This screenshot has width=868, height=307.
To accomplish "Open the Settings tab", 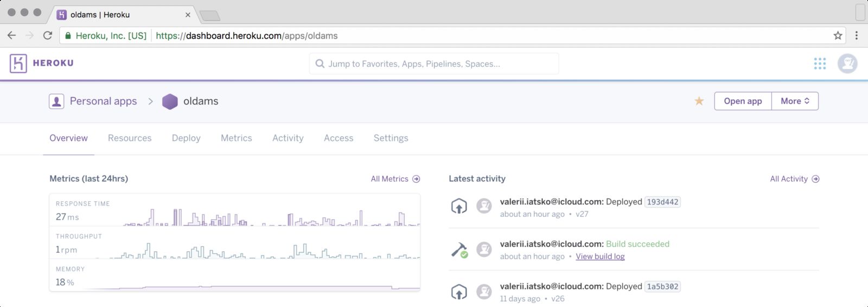I will [x=391, y=138].
